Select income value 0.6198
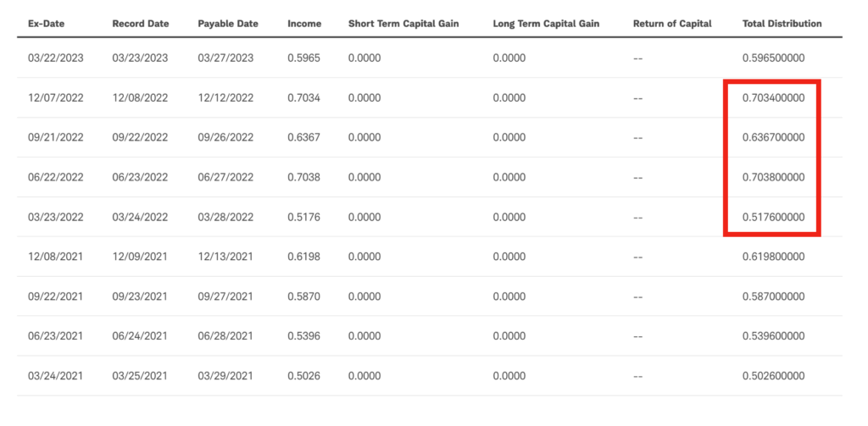Viewport: 868px width, 426px height. pyautogui.click(x=303, y=257)
